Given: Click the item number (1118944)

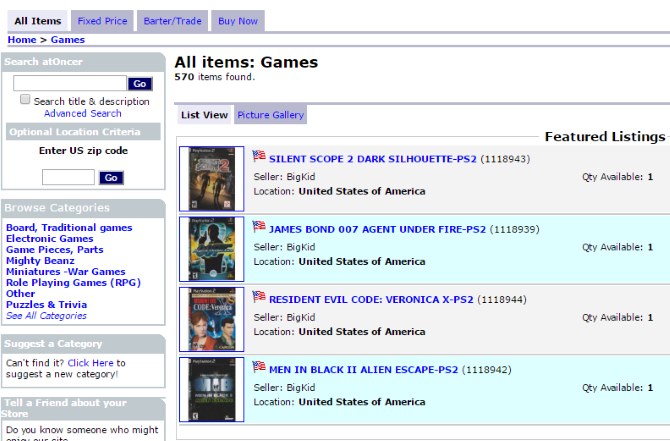Looking at the screenshot, I should click(502, 300).
